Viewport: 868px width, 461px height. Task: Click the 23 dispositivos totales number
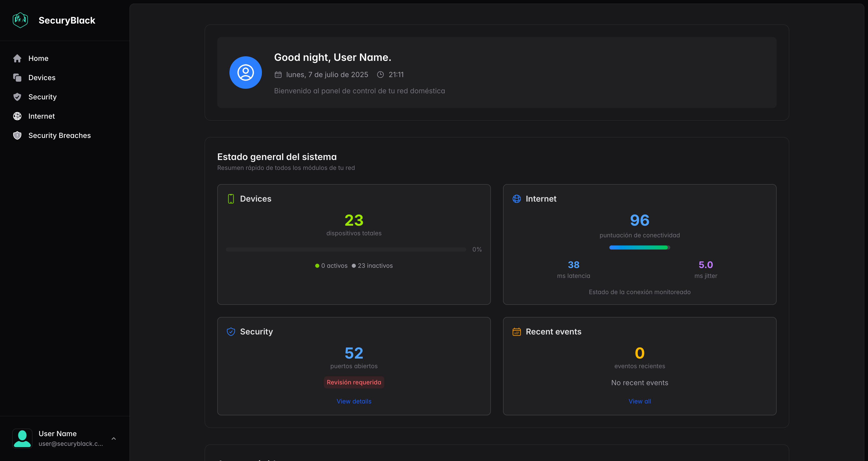click(354, 220)
